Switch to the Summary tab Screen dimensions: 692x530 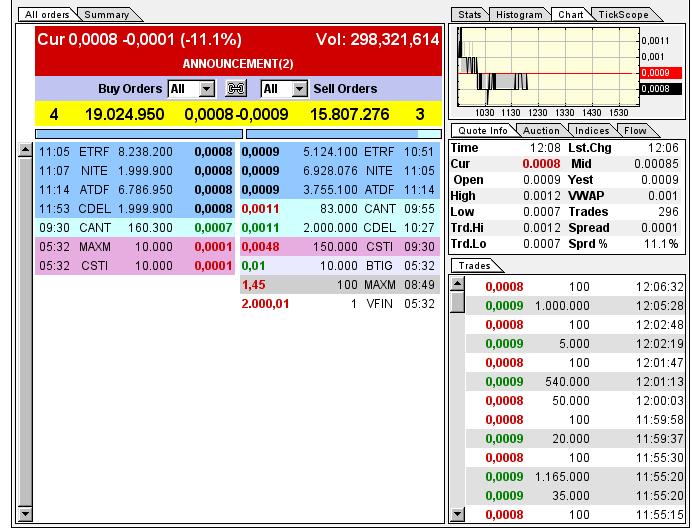point(107,15)
